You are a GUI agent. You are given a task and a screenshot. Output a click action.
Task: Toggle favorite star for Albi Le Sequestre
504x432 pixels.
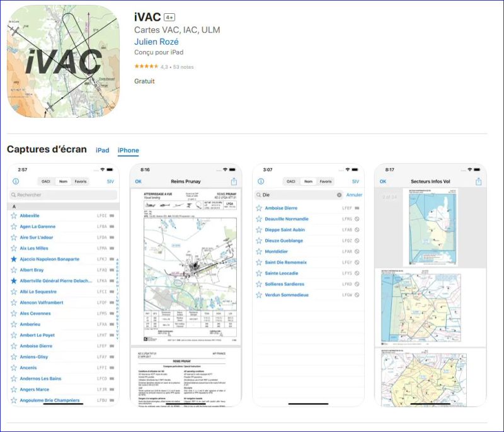14,292
